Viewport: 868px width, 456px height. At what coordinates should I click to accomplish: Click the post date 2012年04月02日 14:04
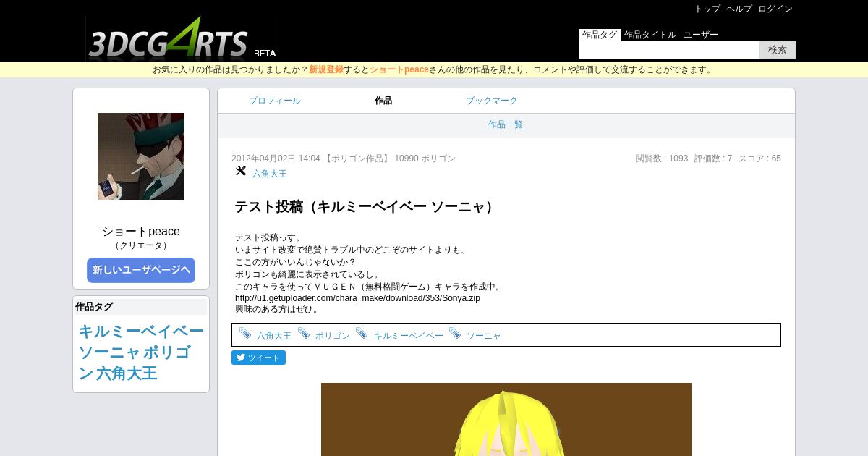pyautogui.click(x=276, y=159)
